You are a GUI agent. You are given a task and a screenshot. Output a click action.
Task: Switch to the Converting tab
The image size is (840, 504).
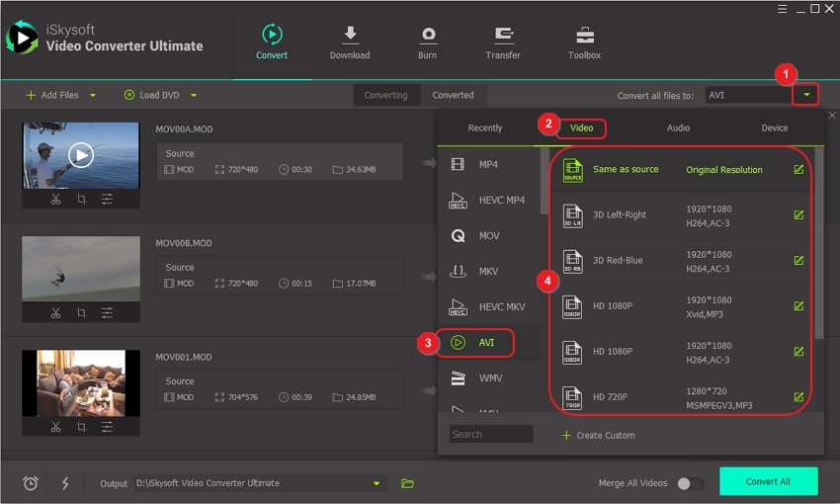[385, 95]
